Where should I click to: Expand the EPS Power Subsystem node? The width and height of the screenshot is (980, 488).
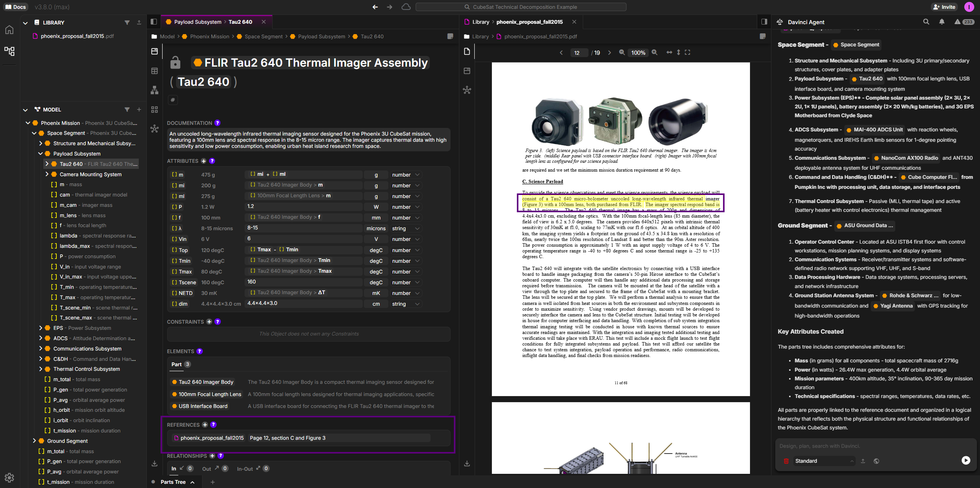pos(41,328)
